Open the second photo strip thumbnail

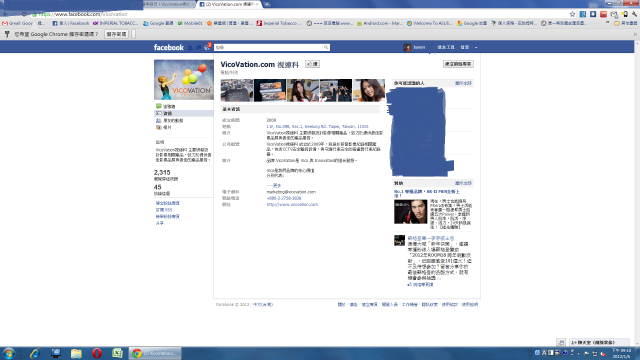click(x=270, y=90)
